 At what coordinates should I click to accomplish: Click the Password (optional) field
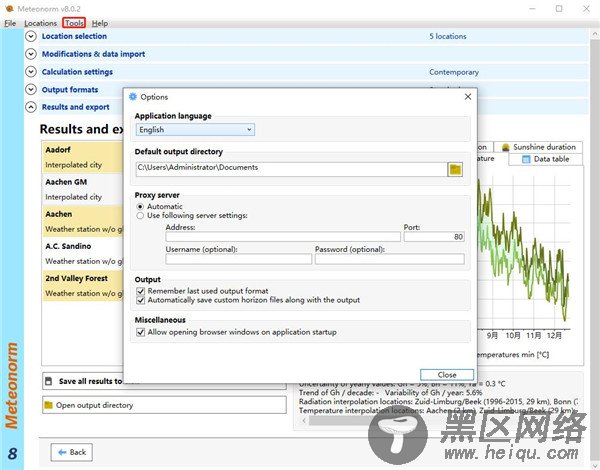(390, 259)
